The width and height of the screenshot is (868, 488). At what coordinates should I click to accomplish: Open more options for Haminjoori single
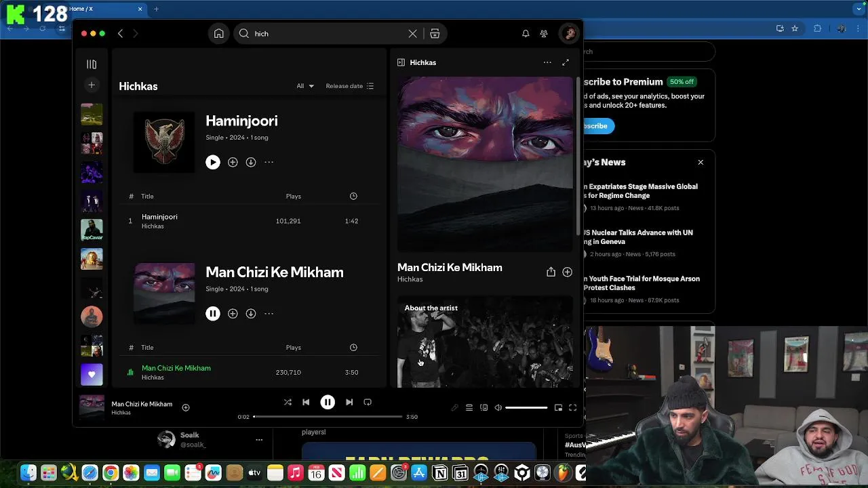point(269,162)
